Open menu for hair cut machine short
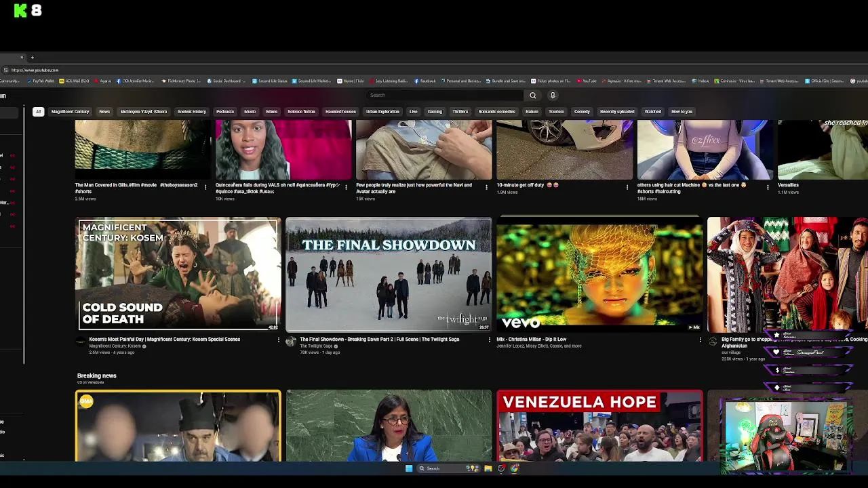Viewport: 868px width, 488px height. pyautogui.click(x=768, y=186)
